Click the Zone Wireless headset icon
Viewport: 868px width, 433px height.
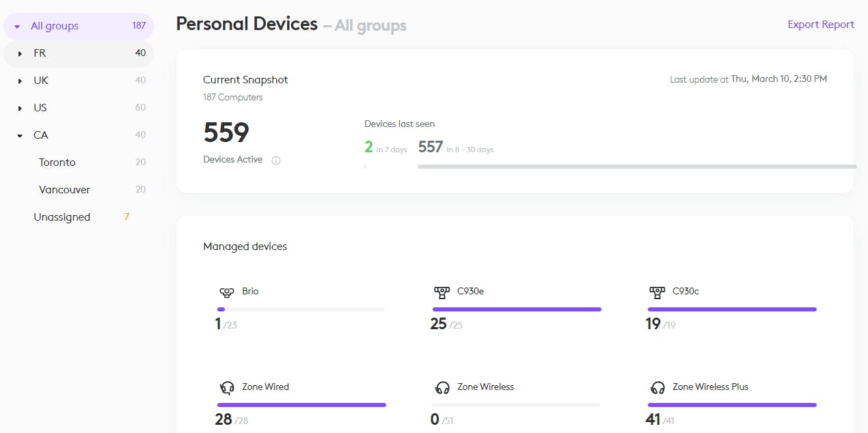442,388
